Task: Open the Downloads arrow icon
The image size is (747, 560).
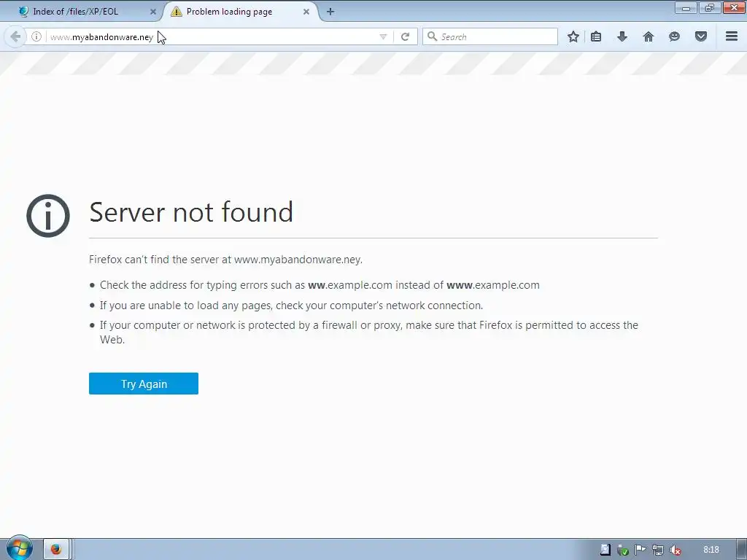Action: pos(622,36)
